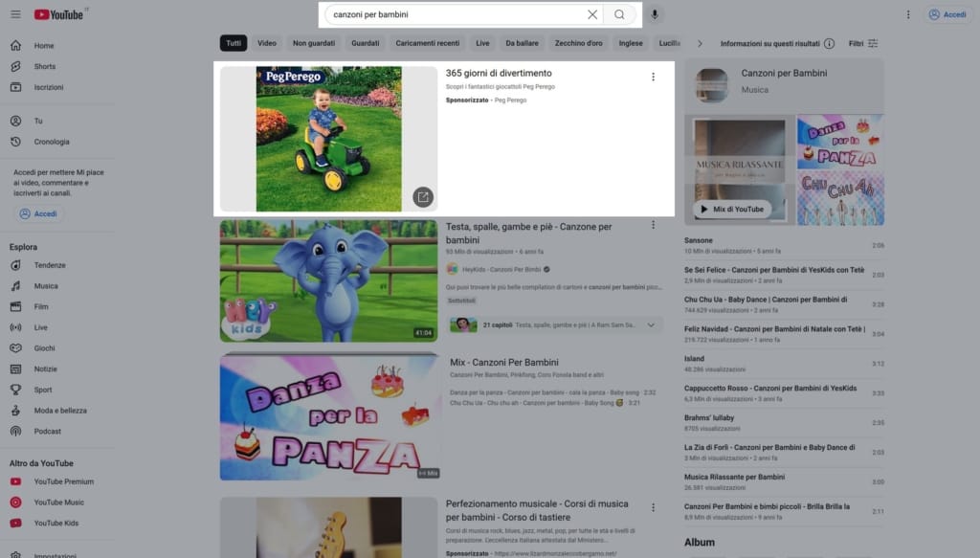The image size is (980, 558).
Task: Play the Mix di YouTube button
Action: coord(731,210)
